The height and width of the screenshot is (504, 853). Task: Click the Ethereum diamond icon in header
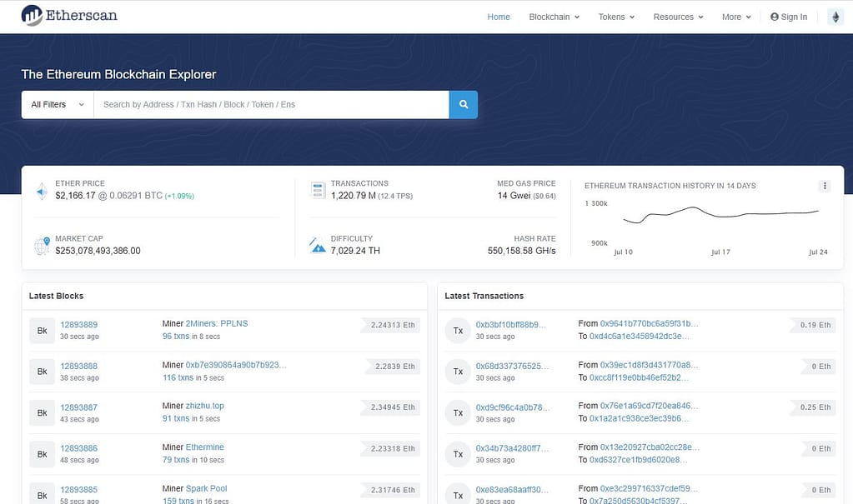[835, 17]
